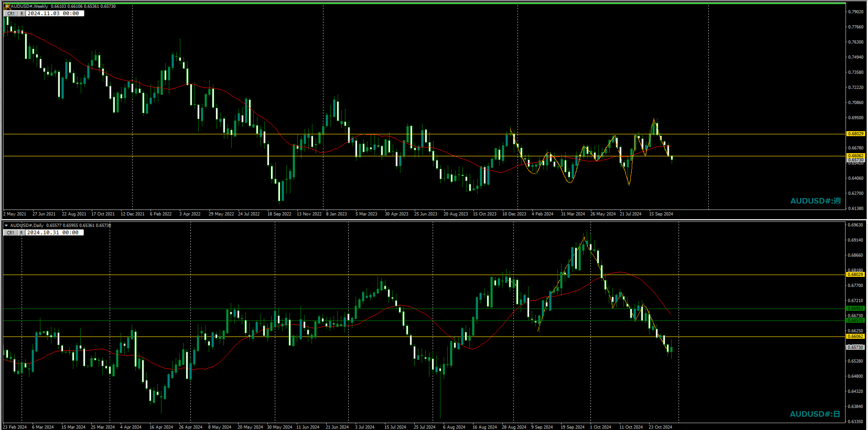Click the arrow beside AUDUSD#,Daily title
The height and width of the screenshot is (430, 868).
[6, 226]
